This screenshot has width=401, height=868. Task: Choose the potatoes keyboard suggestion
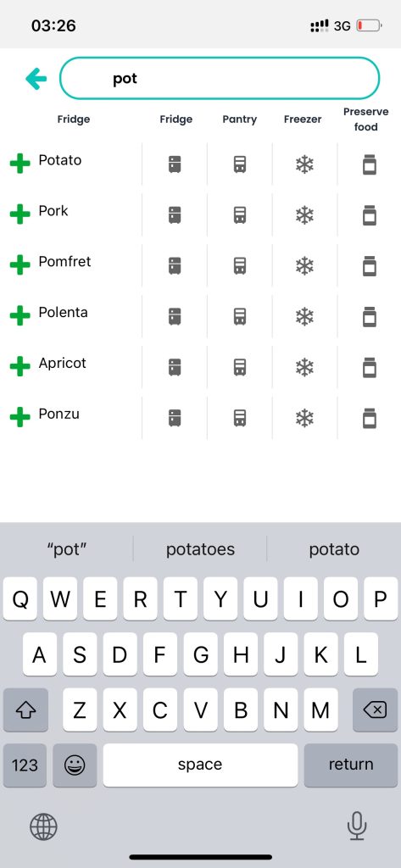tap(200, 549)
